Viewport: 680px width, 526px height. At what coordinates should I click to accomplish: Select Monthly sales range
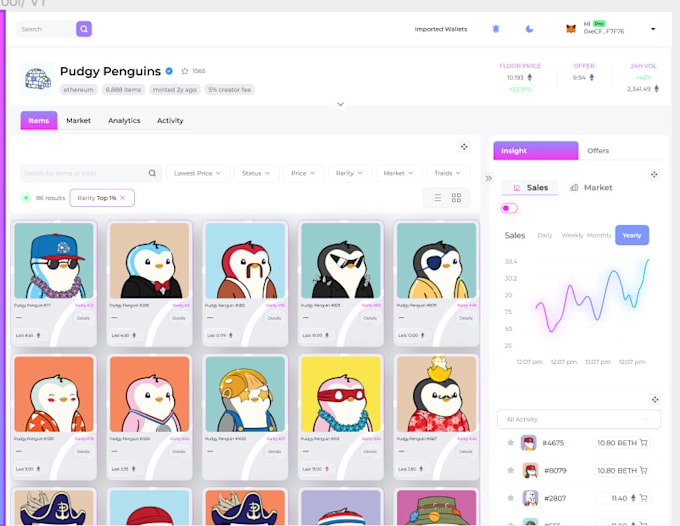point(599,235)
